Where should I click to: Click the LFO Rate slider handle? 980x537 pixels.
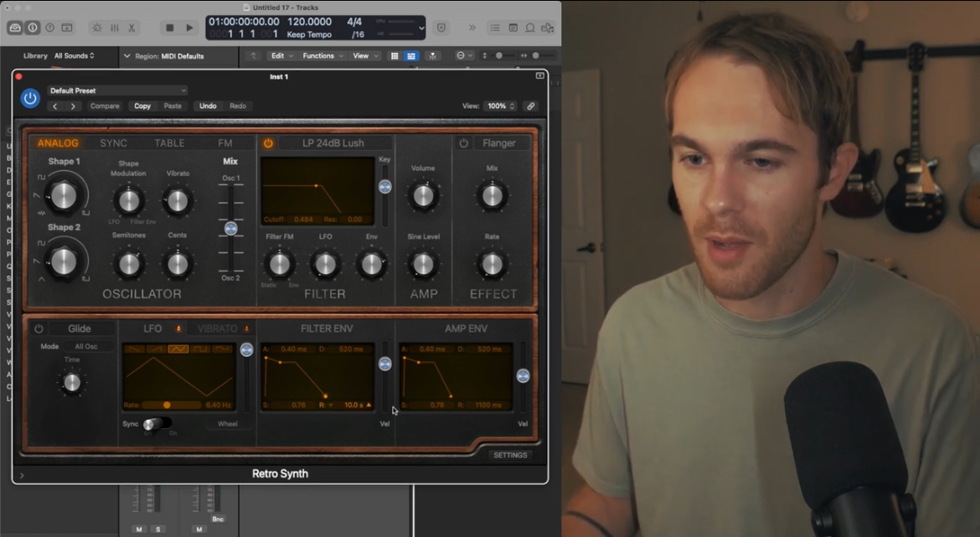[x=167, y=405]
